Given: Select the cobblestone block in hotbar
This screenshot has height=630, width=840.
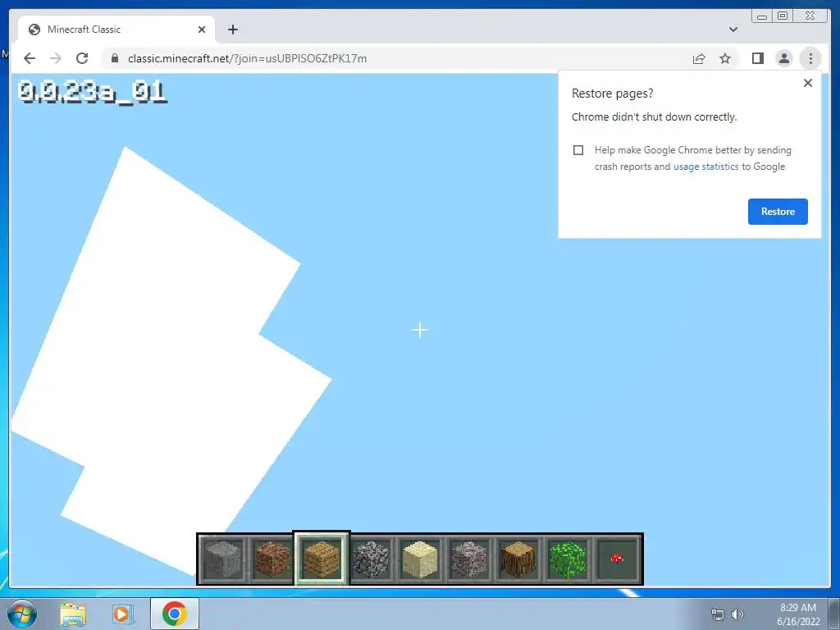Looking at the screenshot, I should [x=371, y=559].
